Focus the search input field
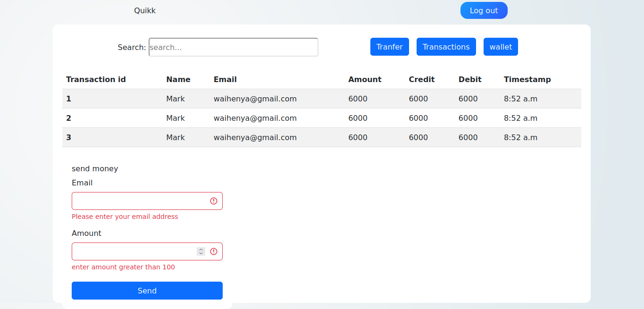 [234, 47]
